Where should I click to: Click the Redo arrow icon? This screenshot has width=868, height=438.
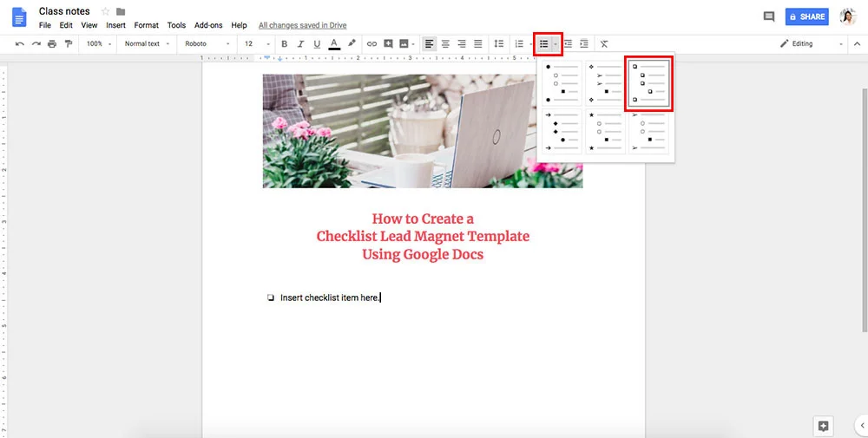(x=36, y=43)
